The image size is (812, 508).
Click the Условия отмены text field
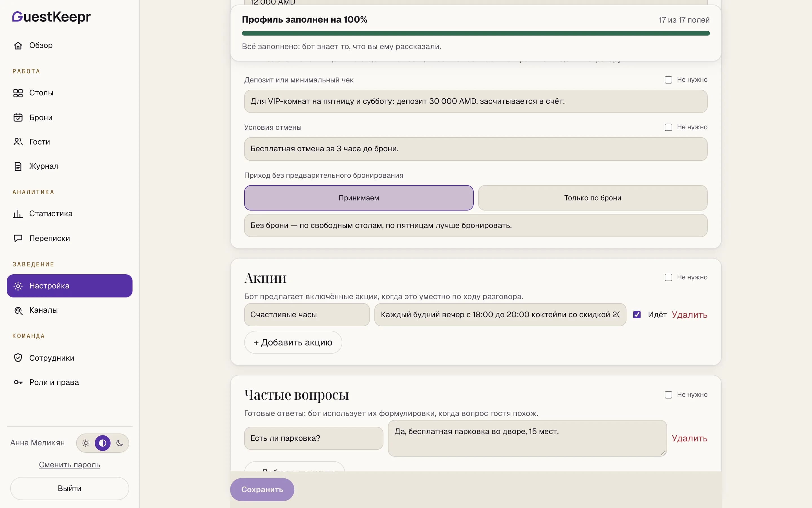tap(475, 149)
